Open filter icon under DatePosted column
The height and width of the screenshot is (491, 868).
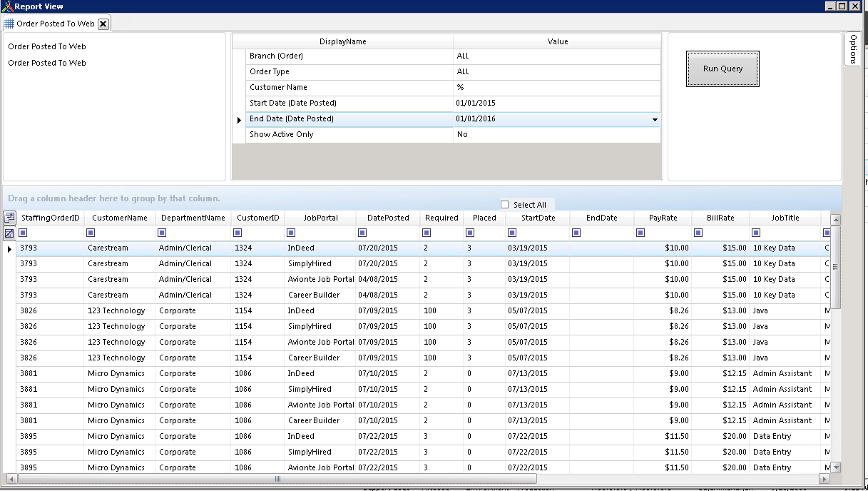point(362,233)
